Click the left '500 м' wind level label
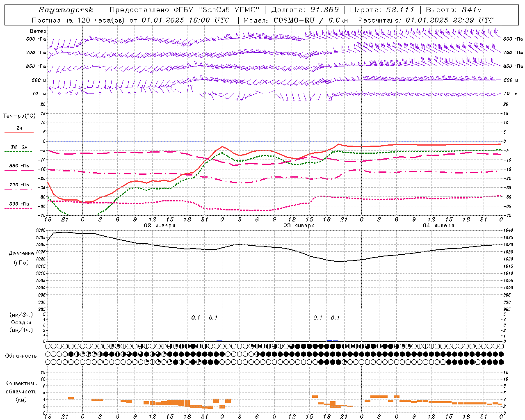 pos(39,80)
